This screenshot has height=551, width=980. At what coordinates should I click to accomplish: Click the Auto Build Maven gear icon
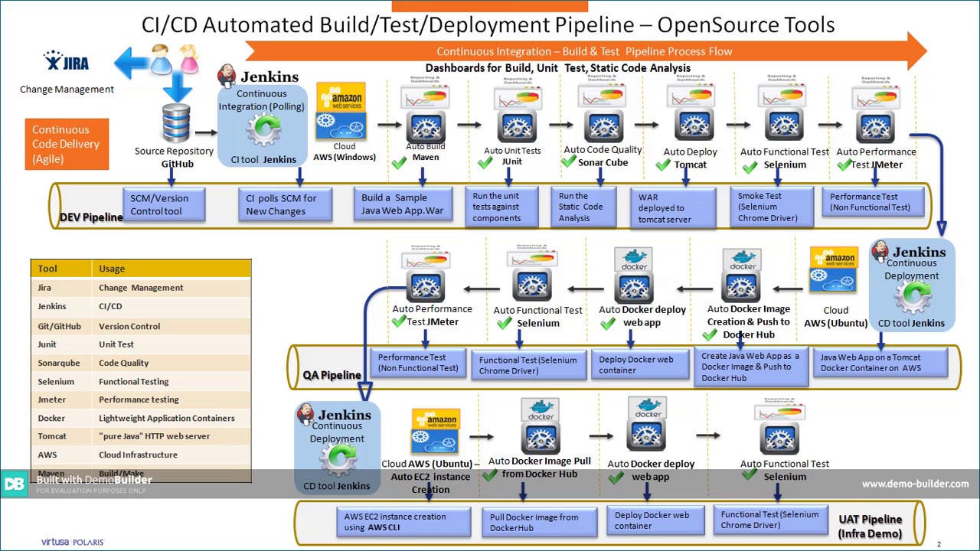point(425,126)
